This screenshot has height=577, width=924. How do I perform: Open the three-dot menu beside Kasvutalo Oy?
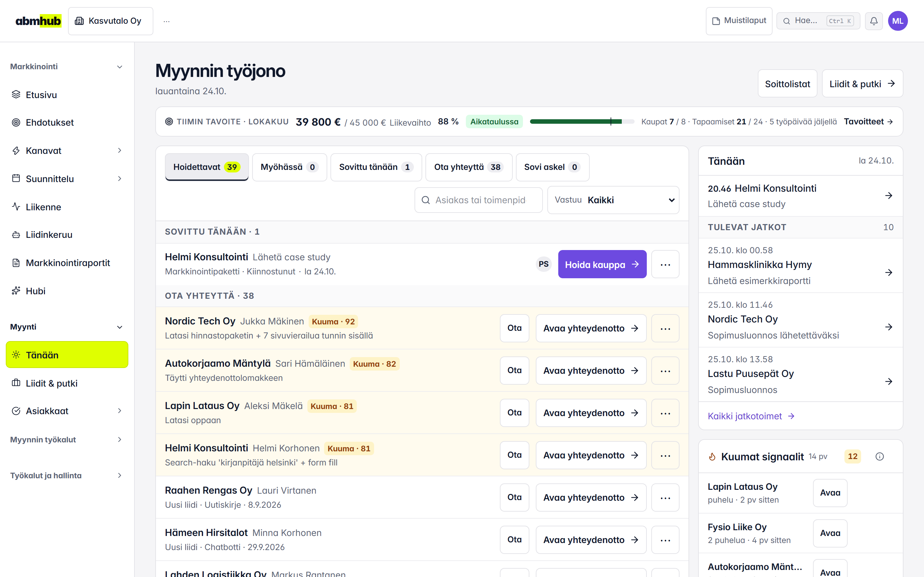(x=167, y=21)
